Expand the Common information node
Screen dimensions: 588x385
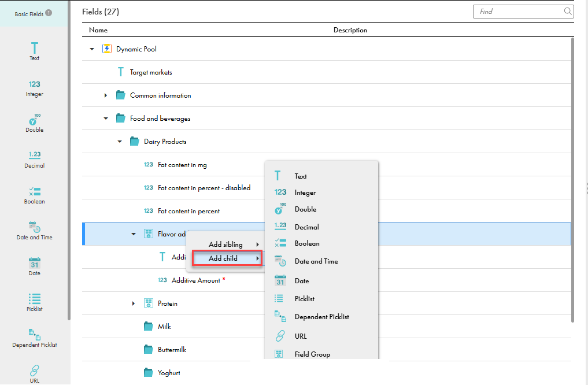click(106, 95)
